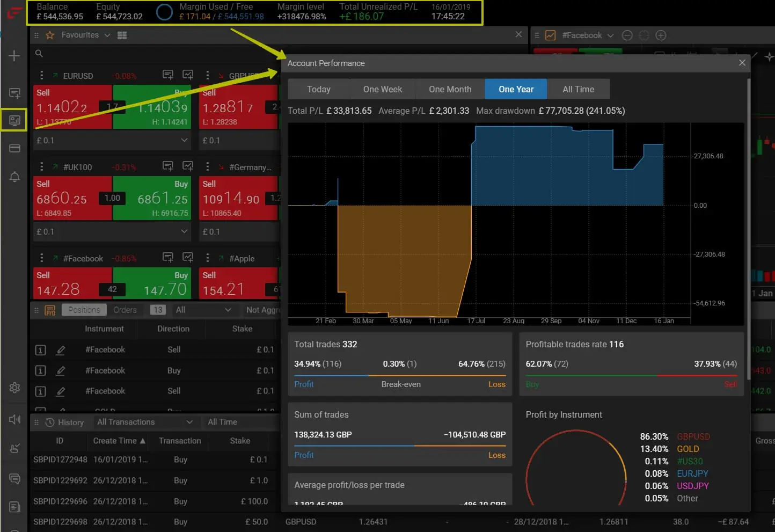Open the account performance sidebar icon
The width and height of the screenshot is (775, 532).
point(14,120)
